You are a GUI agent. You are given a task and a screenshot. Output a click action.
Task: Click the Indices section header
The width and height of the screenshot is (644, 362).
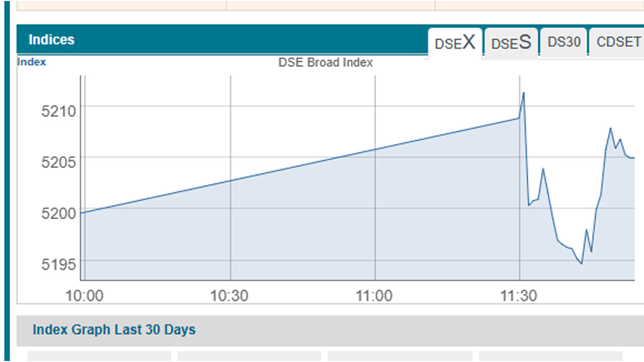point(51,40)
